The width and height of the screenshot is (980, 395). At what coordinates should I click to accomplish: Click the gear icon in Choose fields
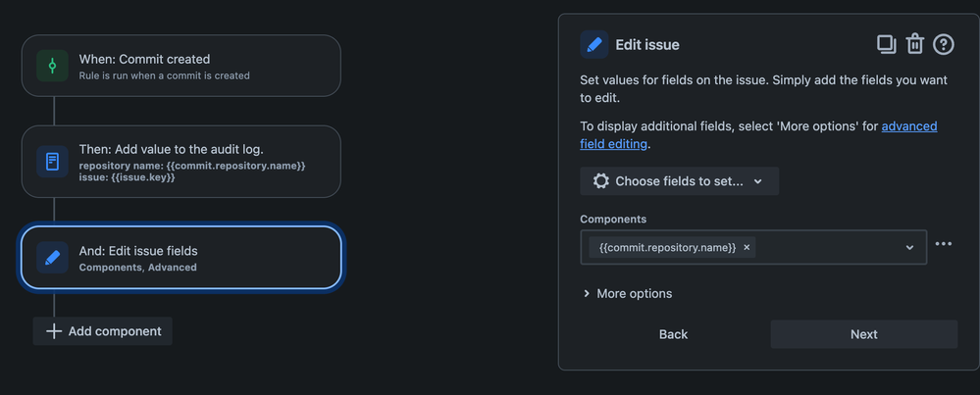[x=600, y=181]
